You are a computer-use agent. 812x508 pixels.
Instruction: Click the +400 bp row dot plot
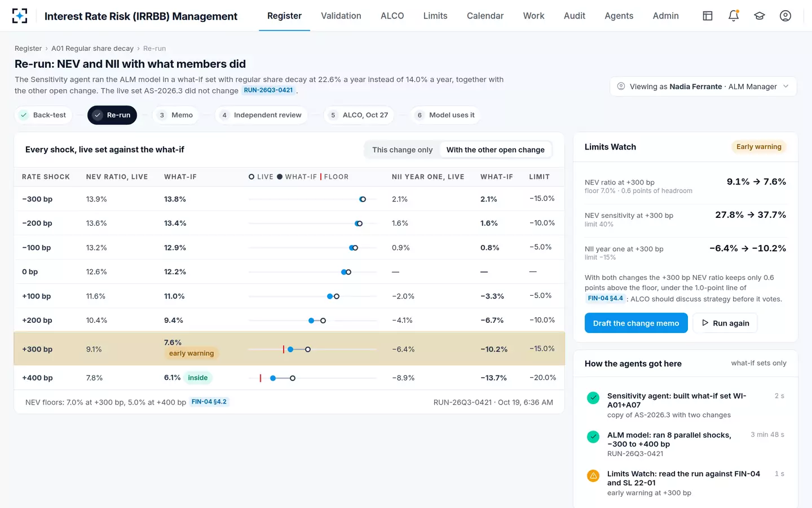click(x=312, y=378)
